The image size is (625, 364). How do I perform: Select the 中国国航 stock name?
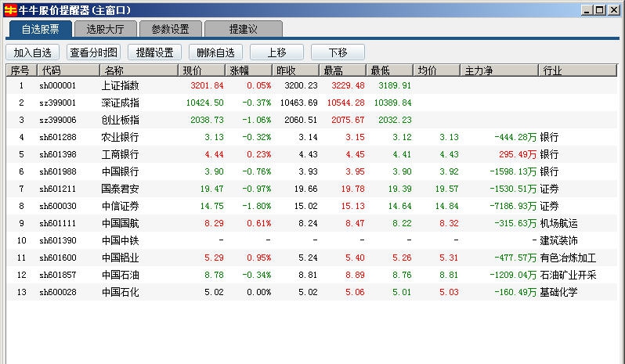[120, 223]
